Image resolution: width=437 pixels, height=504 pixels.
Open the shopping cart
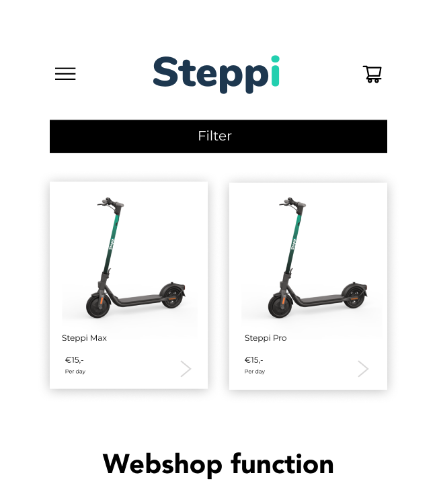[x=372, y=74]
